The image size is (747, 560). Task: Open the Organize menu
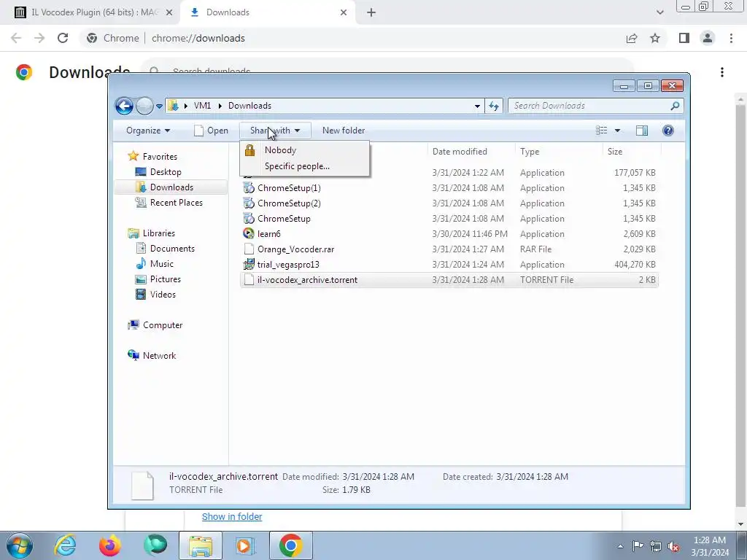(x=148, y=131)
